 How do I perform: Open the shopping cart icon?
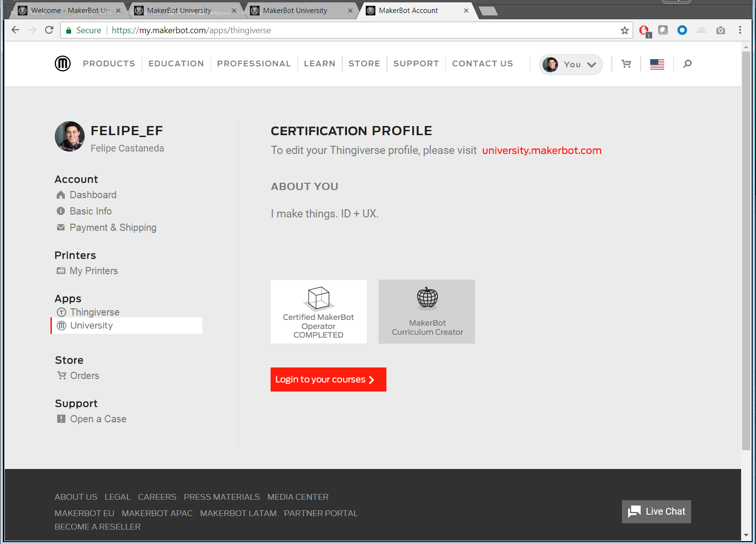click(626, 63)
